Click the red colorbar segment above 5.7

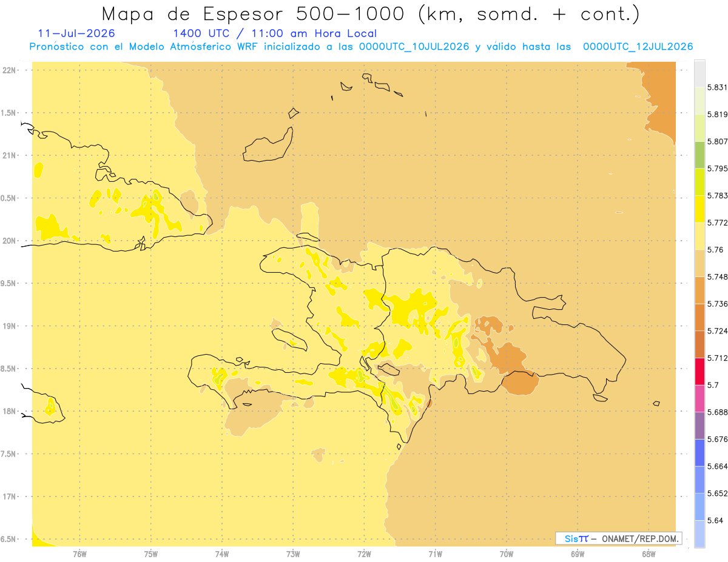pyautogui.click(x=699, y=371)
